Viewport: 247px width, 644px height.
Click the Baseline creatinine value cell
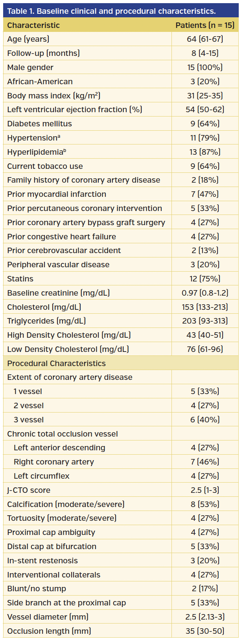tap(205, 293)
